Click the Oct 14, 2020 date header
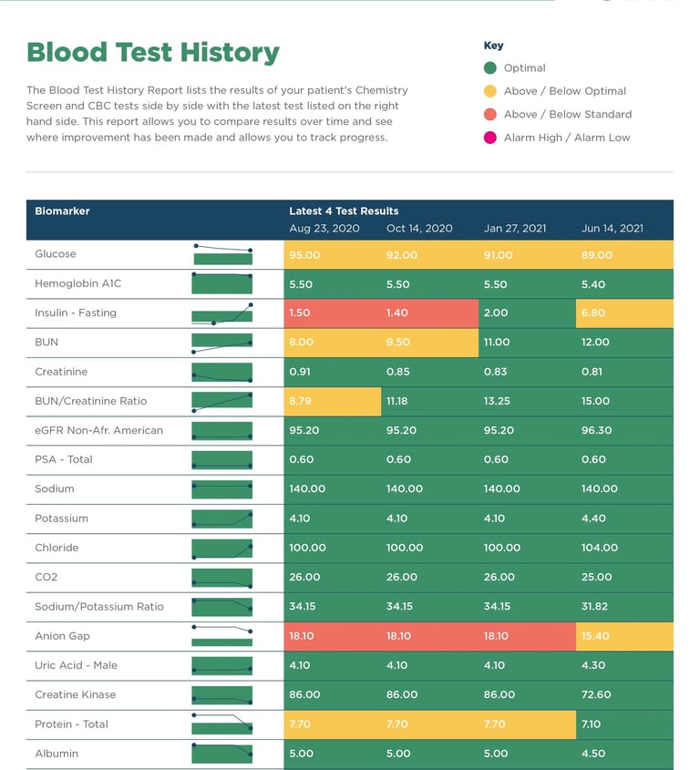 click(x=419, y=229)
